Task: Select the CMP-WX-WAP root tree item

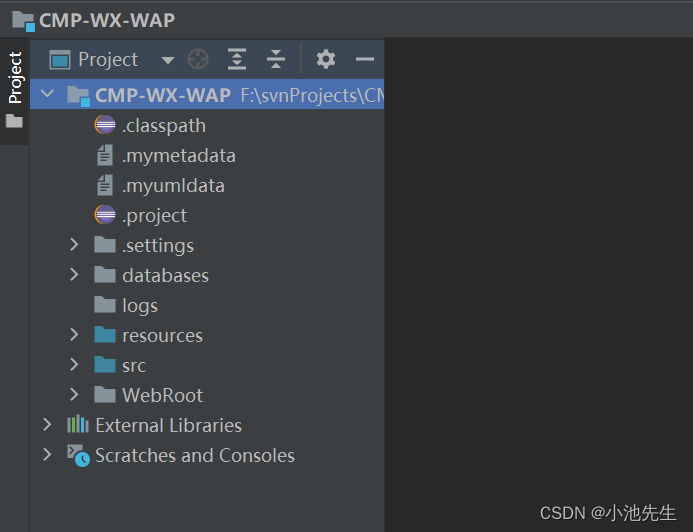Action: coord(207,94)
